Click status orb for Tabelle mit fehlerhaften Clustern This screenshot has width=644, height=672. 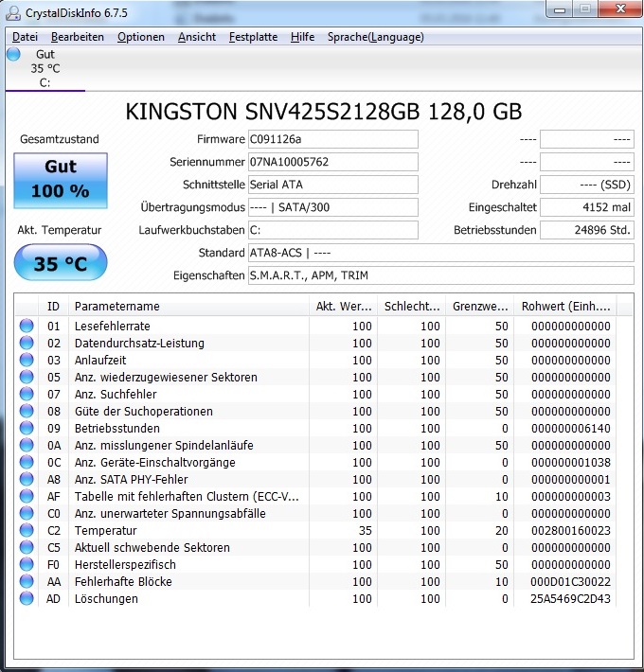click(x=27, y=496)
